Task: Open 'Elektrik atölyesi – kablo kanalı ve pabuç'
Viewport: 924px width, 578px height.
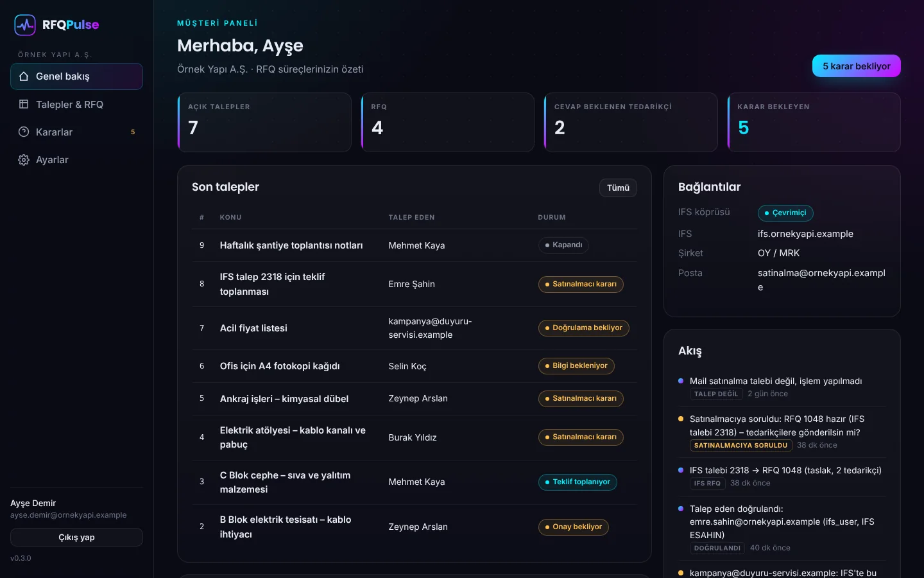Action: [293, 437]
